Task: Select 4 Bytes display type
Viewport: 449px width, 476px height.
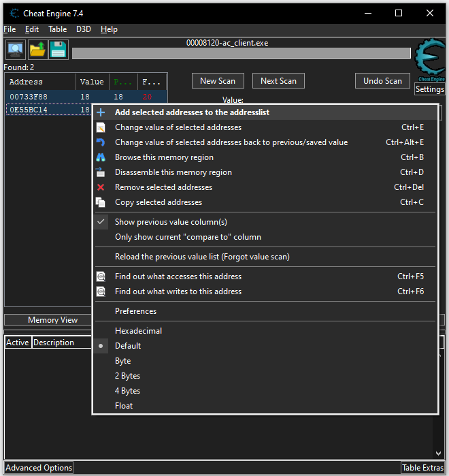Action: 265,391
